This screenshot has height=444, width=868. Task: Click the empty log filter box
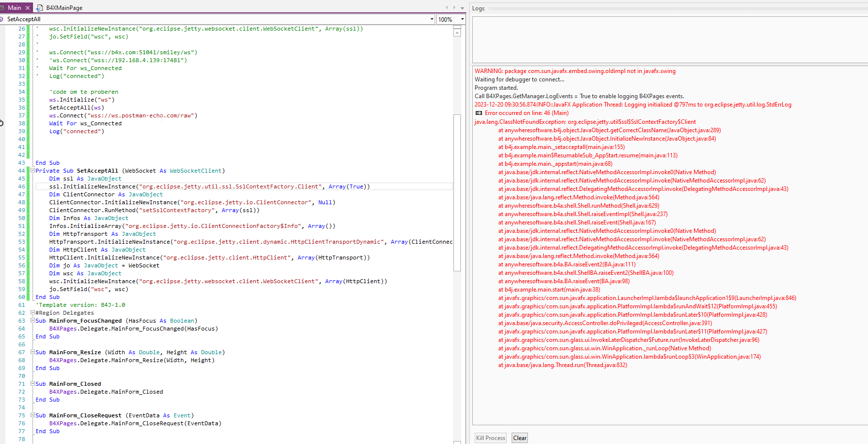670,39
